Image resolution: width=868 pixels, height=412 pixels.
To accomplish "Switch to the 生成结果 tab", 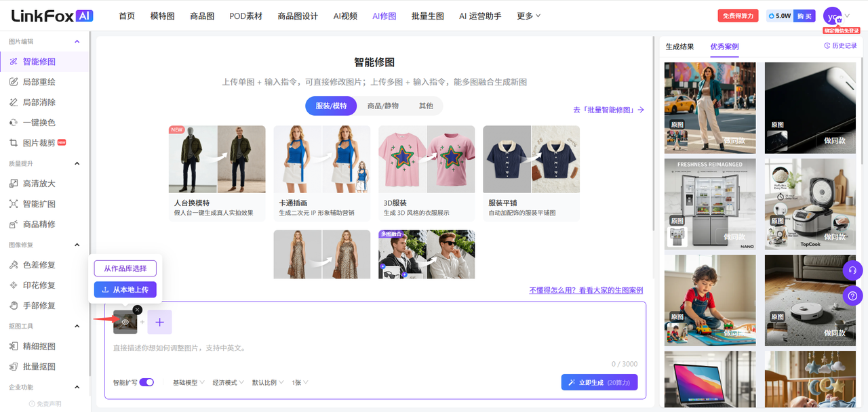I will [x=679, y=47].
